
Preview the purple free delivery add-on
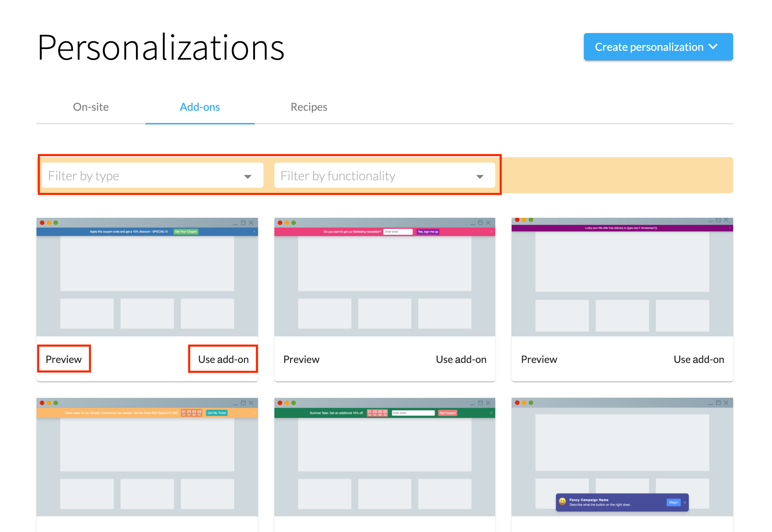click(x=539, y=359)
